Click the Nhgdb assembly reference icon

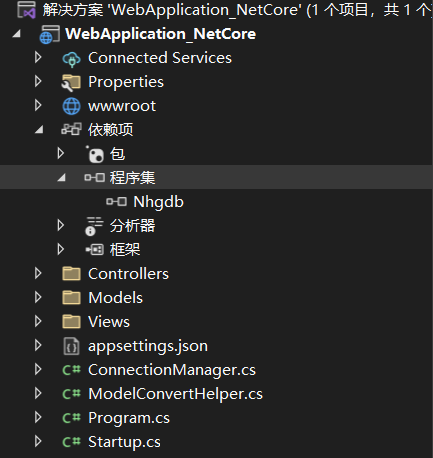pyautogui.click(x=116, y=202)
